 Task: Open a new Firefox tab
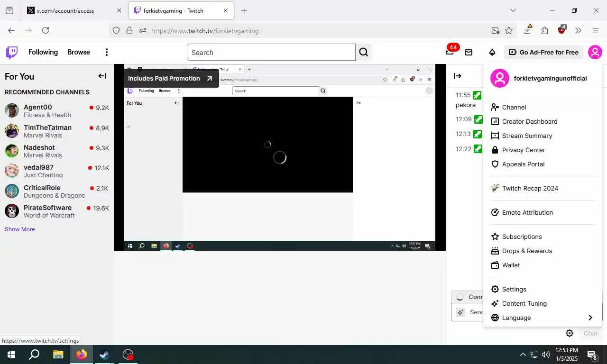click(244, 10)
